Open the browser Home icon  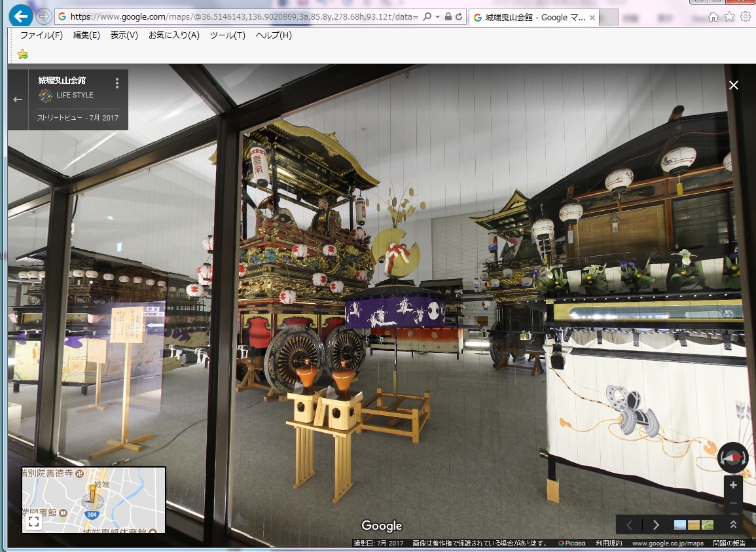(713, 18)
